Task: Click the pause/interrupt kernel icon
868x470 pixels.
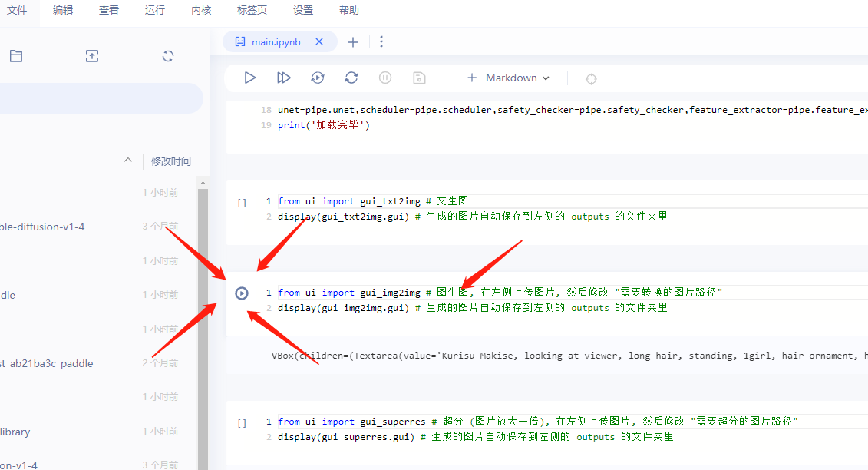Action: (x=385, y=78)
